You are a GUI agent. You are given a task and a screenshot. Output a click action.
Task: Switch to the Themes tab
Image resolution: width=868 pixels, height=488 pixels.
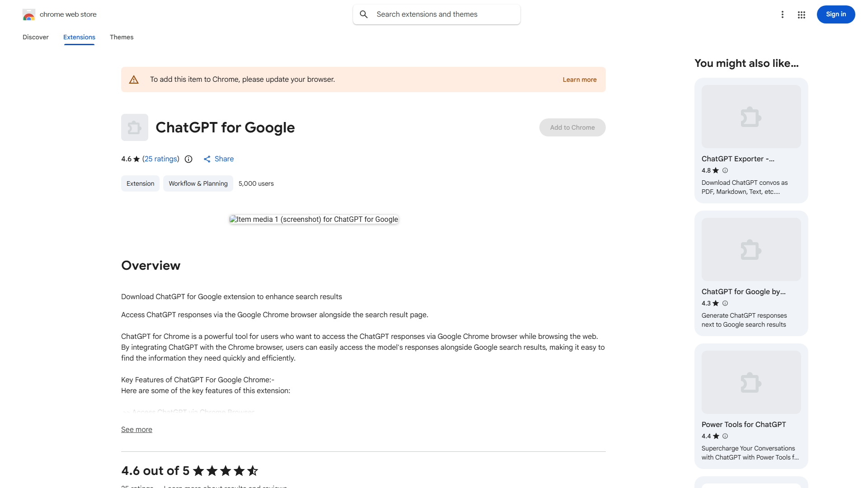pyautogui.click(x=121, y=37)
